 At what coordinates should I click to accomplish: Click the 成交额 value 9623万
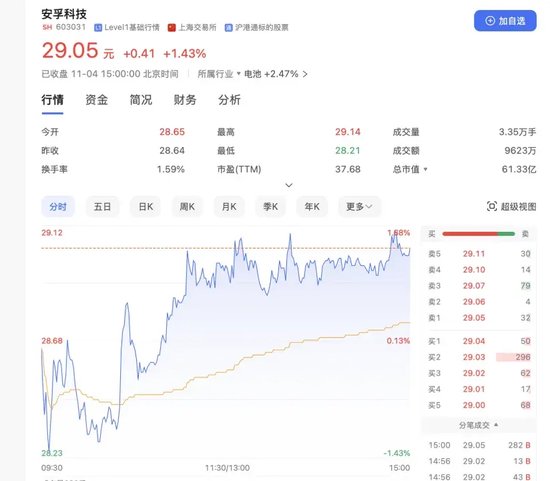520,151
